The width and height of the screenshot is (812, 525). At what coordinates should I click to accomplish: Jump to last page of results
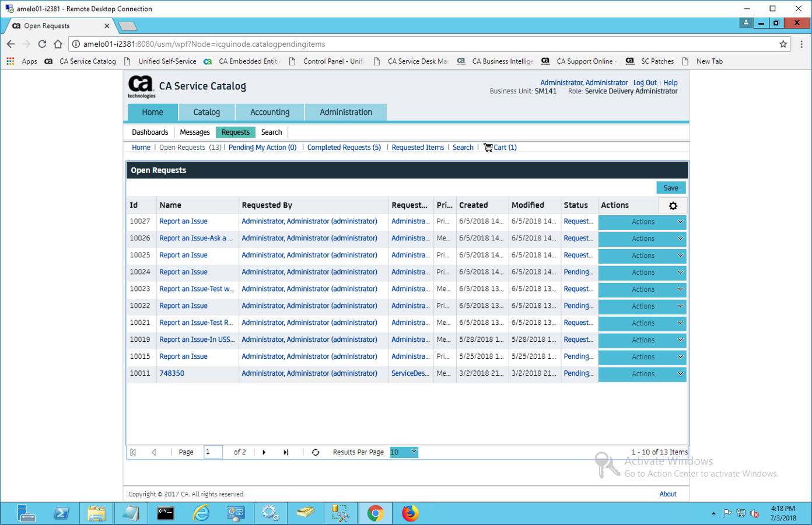click(x=286, y=452)
